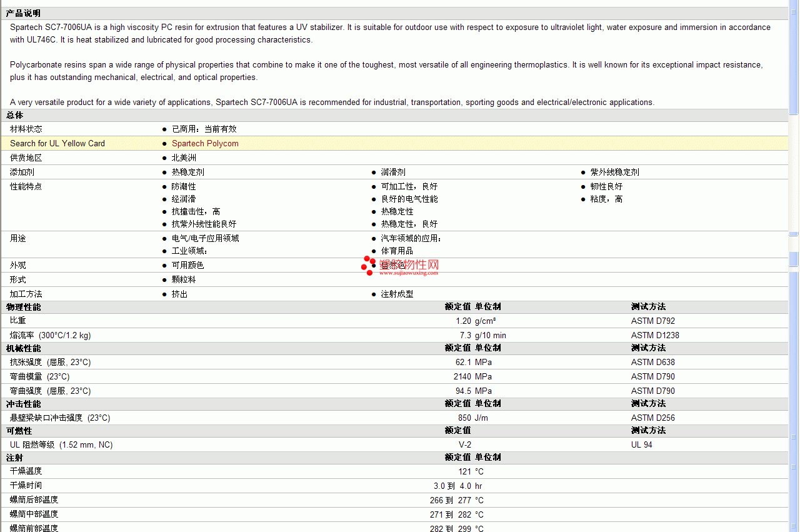Select the UL 94 test method
Image resolution: width=800 pixels, height=532 pixels.
(x=642, y=444)
